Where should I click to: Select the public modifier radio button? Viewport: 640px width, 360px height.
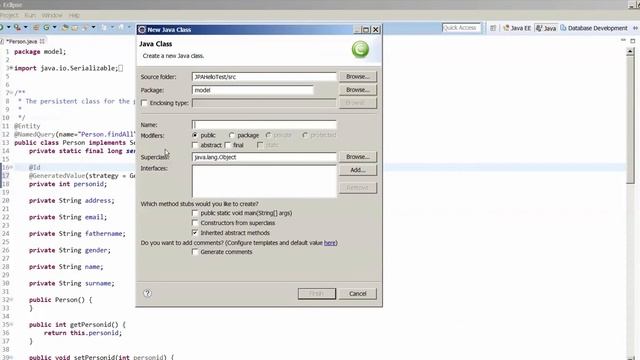(195, 135)
